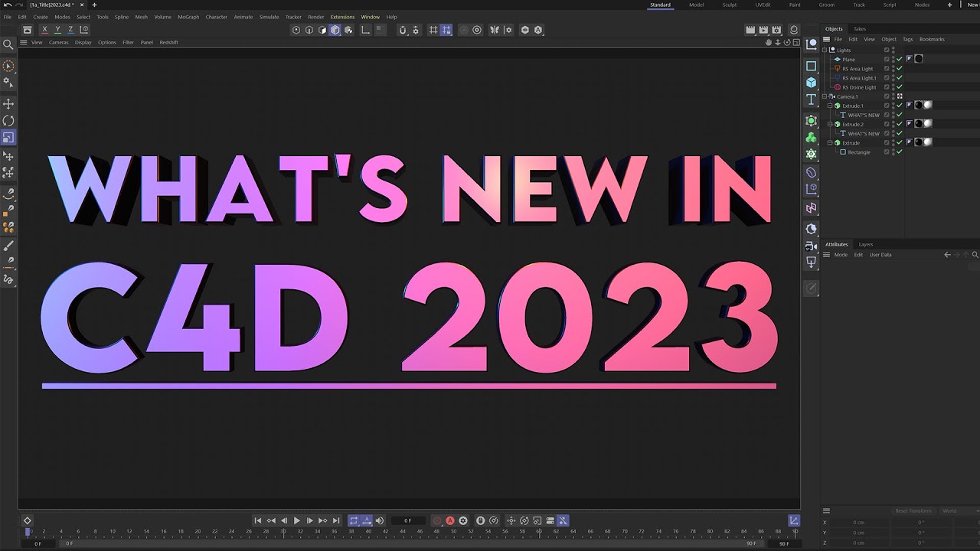Add a Text object from right palette
The height and width of the screenshot is (551, 980).
click(812, 100)
